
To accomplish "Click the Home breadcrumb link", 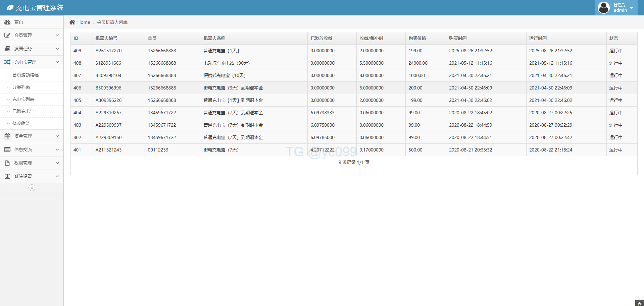I will click(x=84, y=22).
